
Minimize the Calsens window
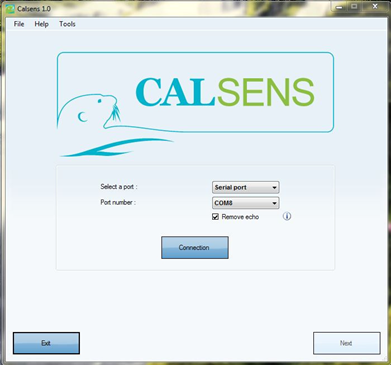tap(339, 7)
